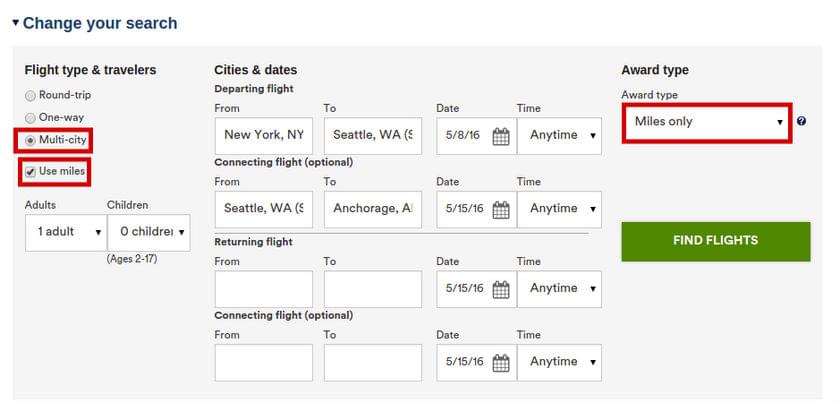The width and height of the screenshot is (837, 402).
Task: Open the last connecting flight calendar icon
Action: click(501, 363)
